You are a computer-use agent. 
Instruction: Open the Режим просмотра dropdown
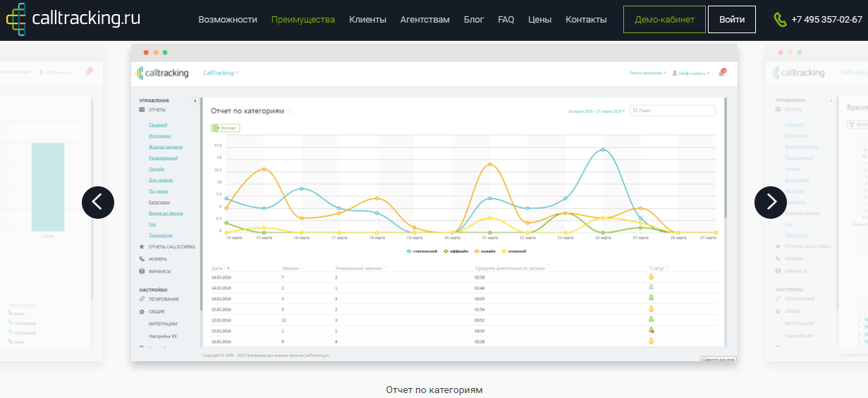click(x=647, y=73)
